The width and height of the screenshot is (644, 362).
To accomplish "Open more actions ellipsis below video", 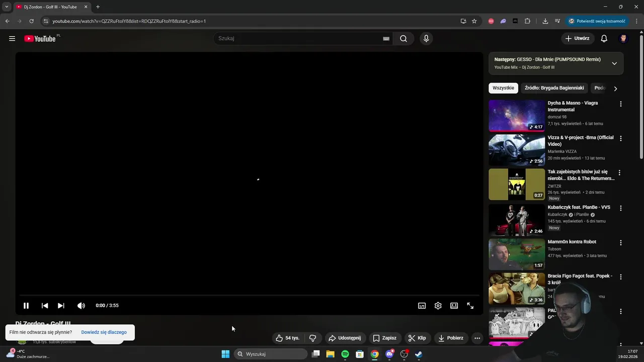I will (477, 338).
